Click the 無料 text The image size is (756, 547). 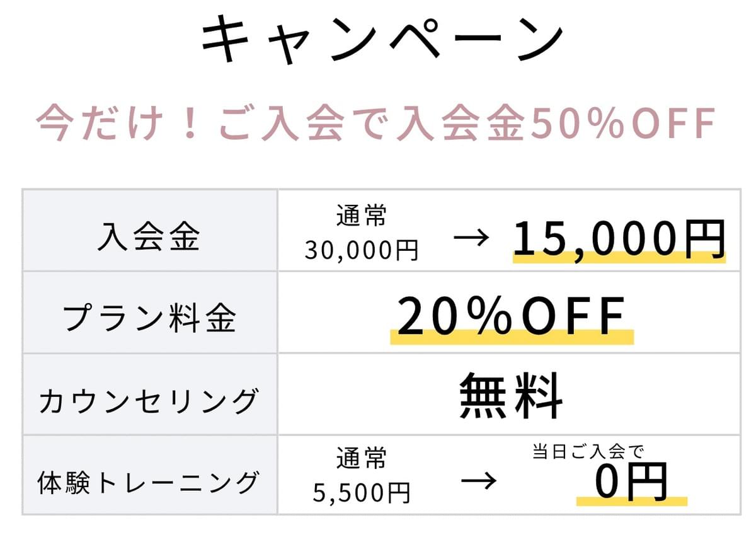coord(511,396)
